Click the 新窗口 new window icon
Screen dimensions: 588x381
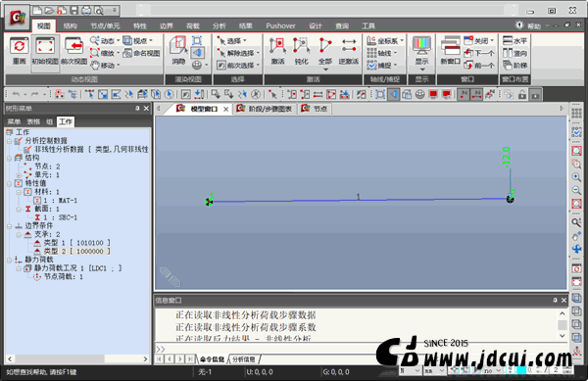[x=450, y=51]
